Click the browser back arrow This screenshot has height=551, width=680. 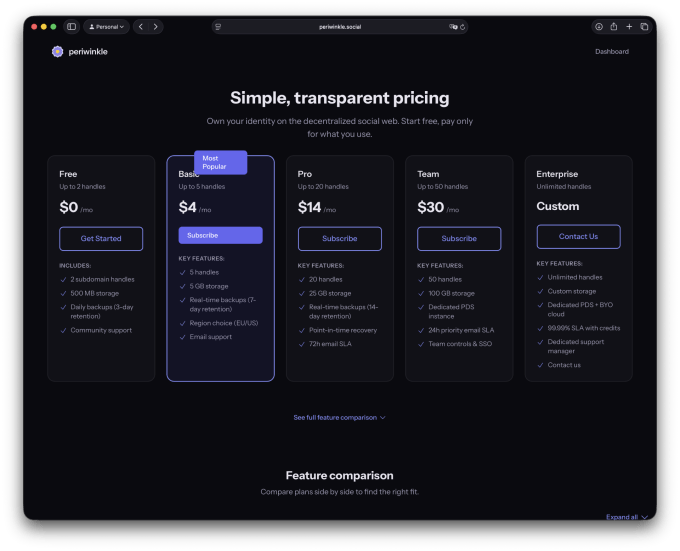pyautogui.click(x=141, y=27)
